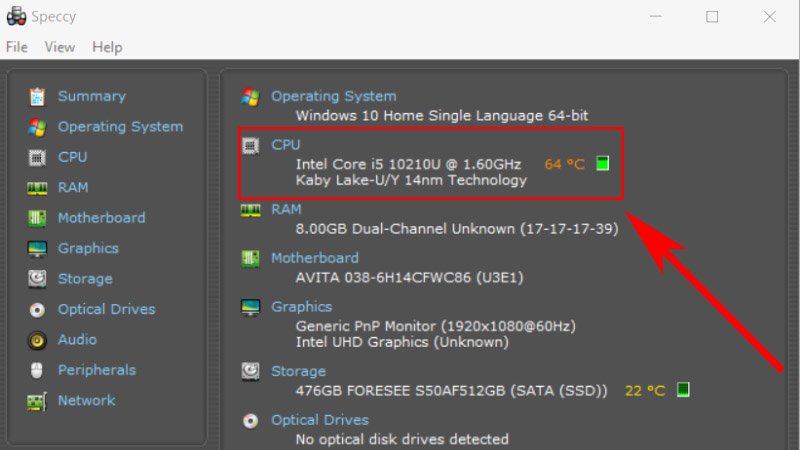The image size is (800, 450).
Task: Select Optical Drives in the sidebar
Action: click(107, 309)
